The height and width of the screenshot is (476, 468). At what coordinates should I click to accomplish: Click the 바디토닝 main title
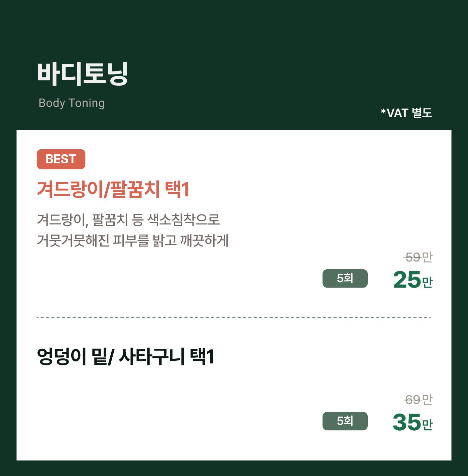coord(83,74)
